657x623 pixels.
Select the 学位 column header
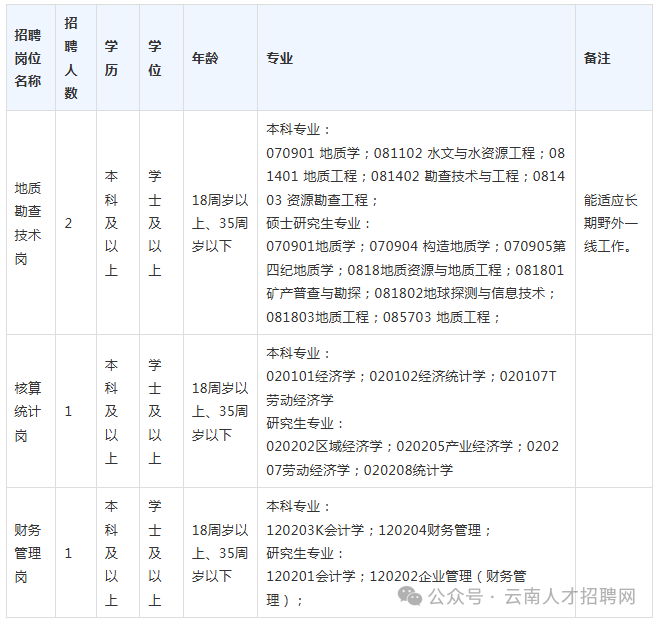pyautogui.click(x=161, y=58)
